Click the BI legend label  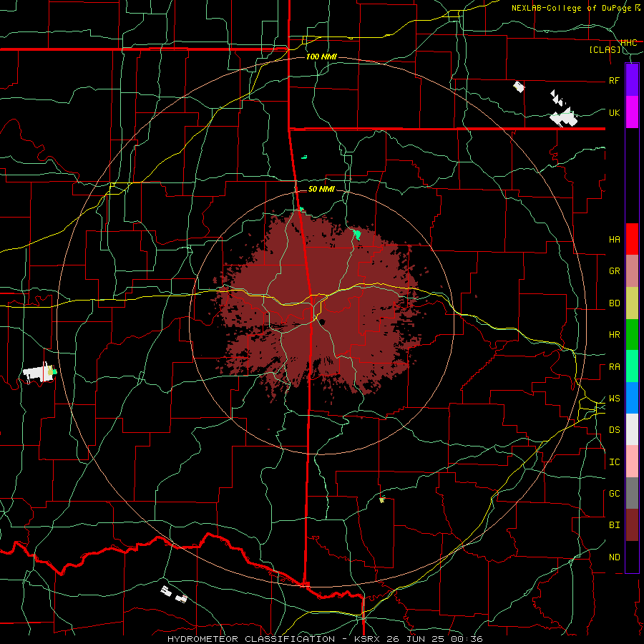point(615,525)
